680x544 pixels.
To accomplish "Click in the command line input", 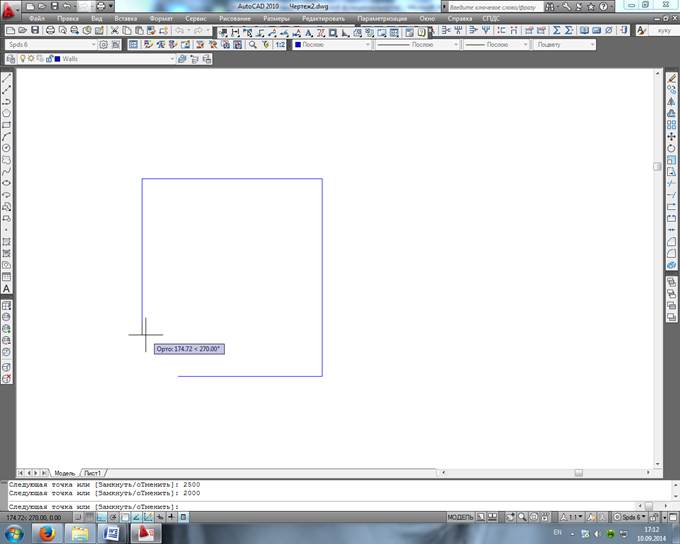I will [321, 507].
